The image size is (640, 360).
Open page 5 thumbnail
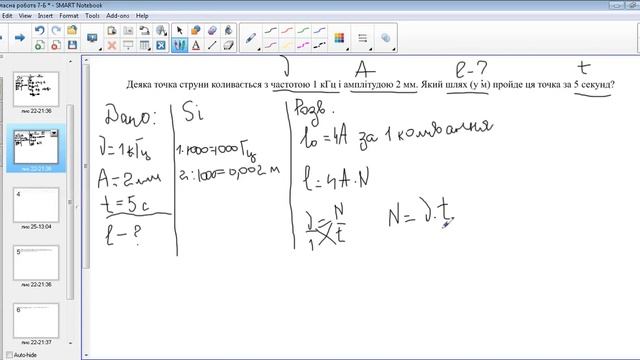click(x=36, y=263)
